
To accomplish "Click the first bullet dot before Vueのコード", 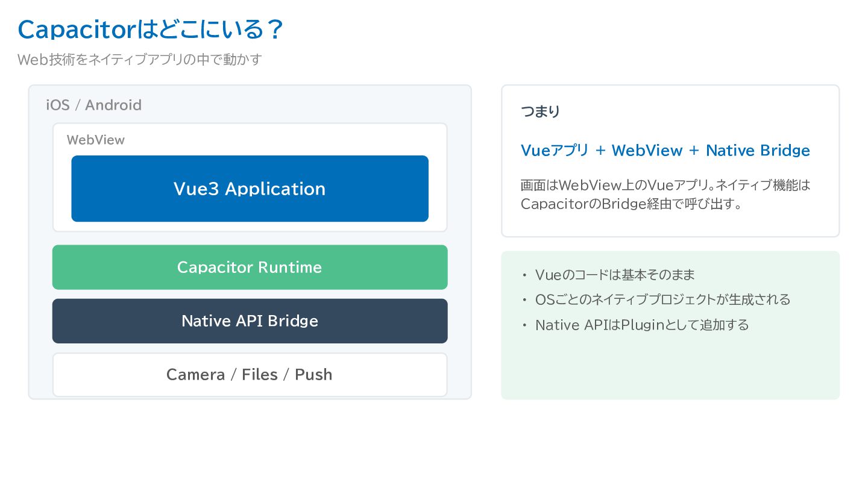I will point(524,275).
